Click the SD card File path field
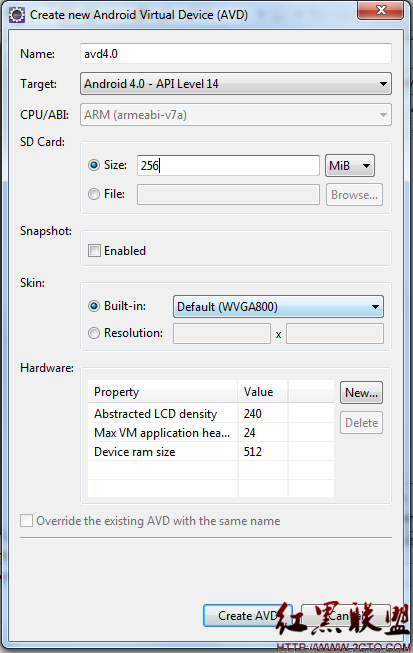This screenshot has height=653, width=413. pyautogui.click(x=228, y=194)
